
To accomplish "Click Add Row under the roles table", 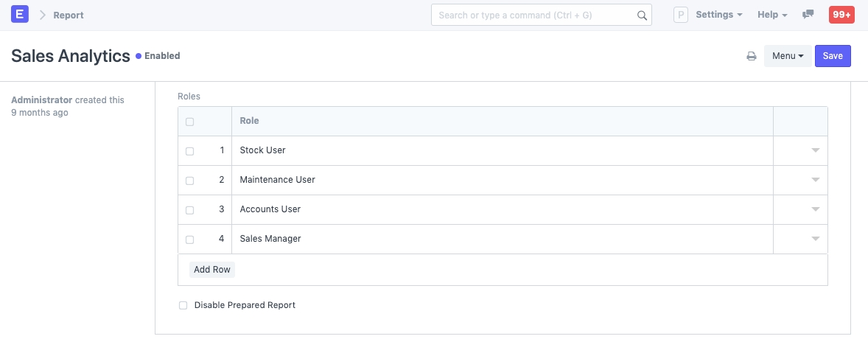I will point(212,270).
